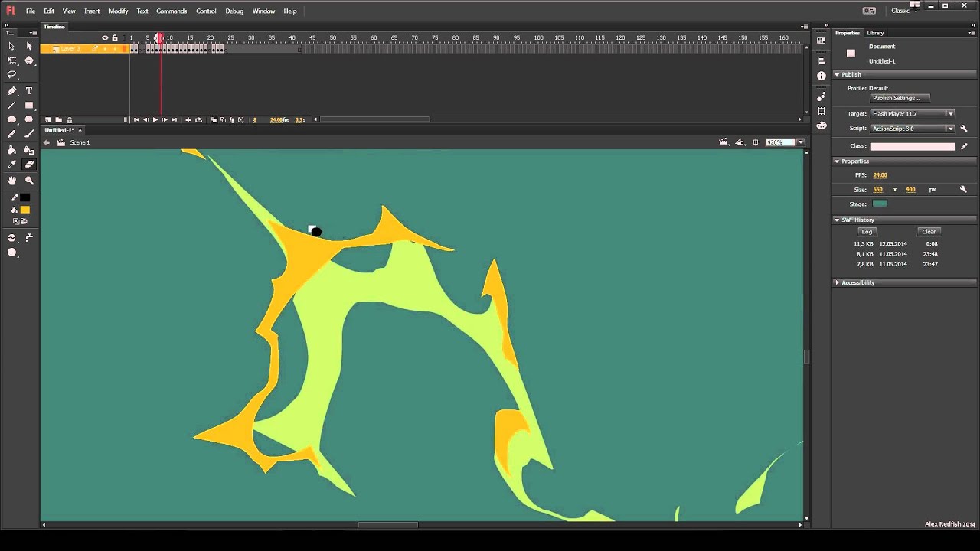
Task: Select the Pen tool
Action: (11, 90)
